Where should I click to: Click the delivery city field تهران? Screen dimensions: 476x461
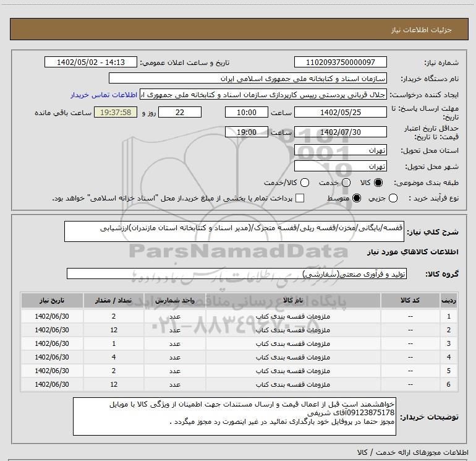340,166
